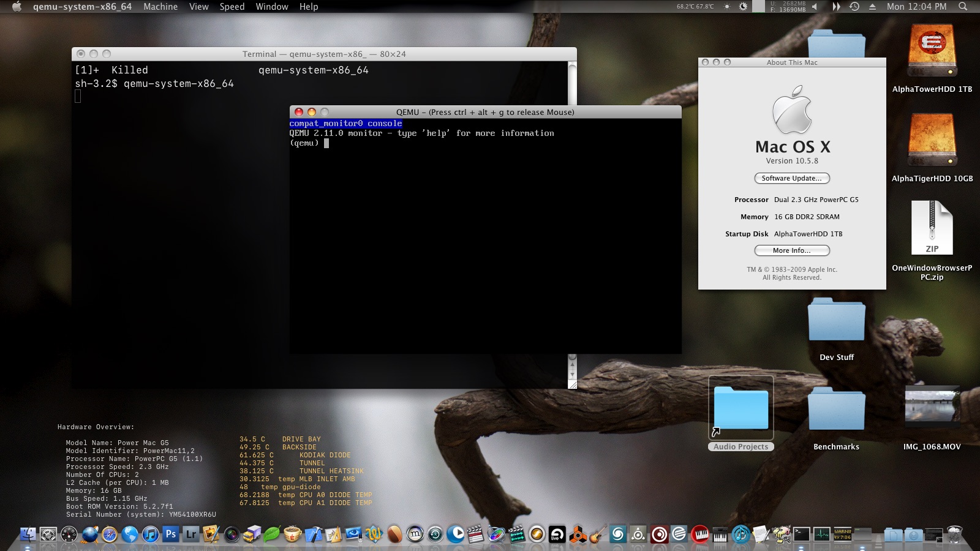Click the Documents folder stack in Dock

(x=893, y=534)
